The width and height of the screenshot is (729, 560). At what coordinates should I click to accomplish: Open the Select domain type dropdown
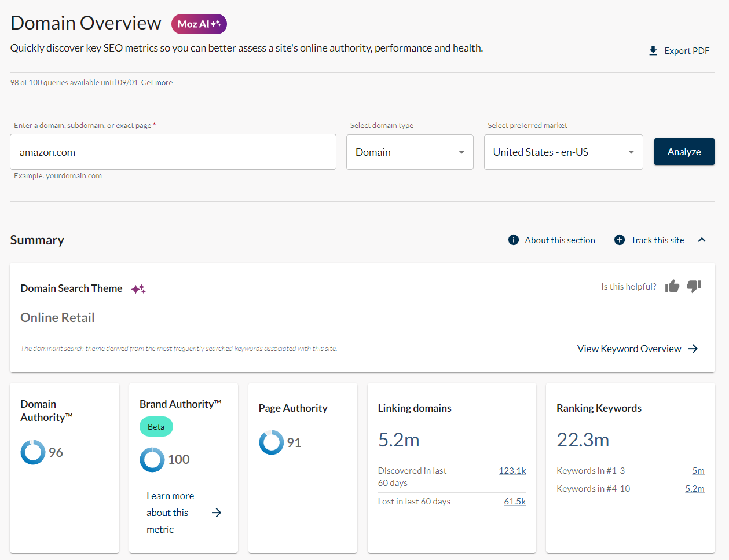(410, 152)
